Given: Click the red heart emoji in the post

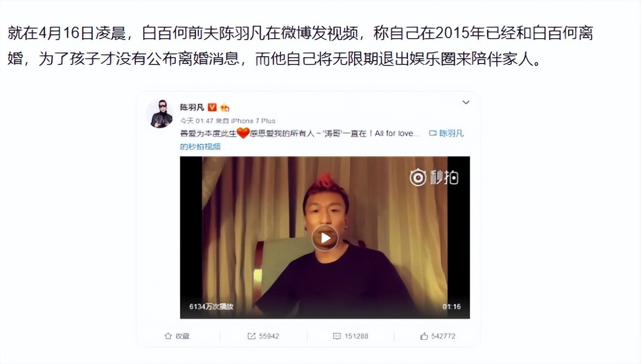Looking at the screenshot, I should point(243,133).
